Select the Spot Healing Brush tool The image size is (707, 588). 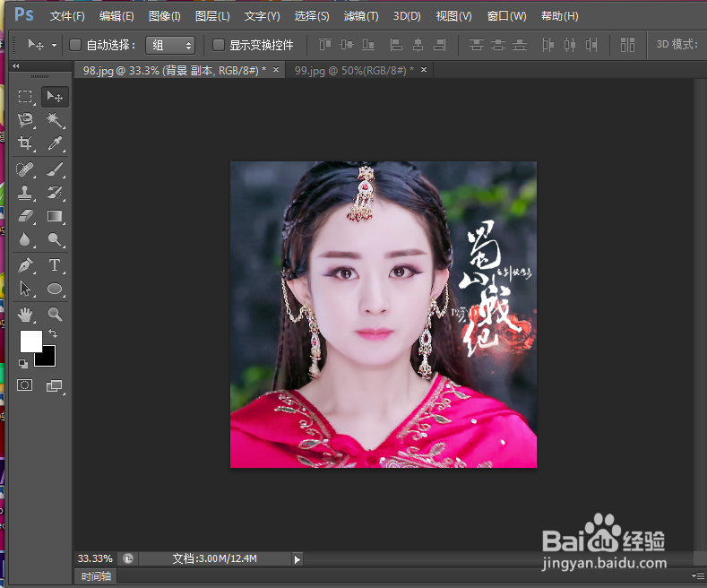[25, 169]
